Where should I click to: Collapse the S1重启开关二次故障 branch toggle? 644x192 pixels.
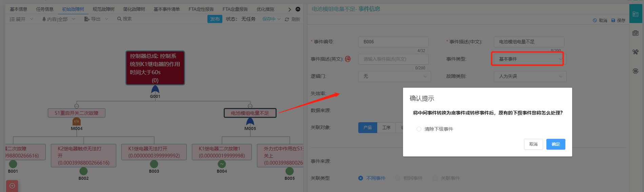click(x=77, y=106)
